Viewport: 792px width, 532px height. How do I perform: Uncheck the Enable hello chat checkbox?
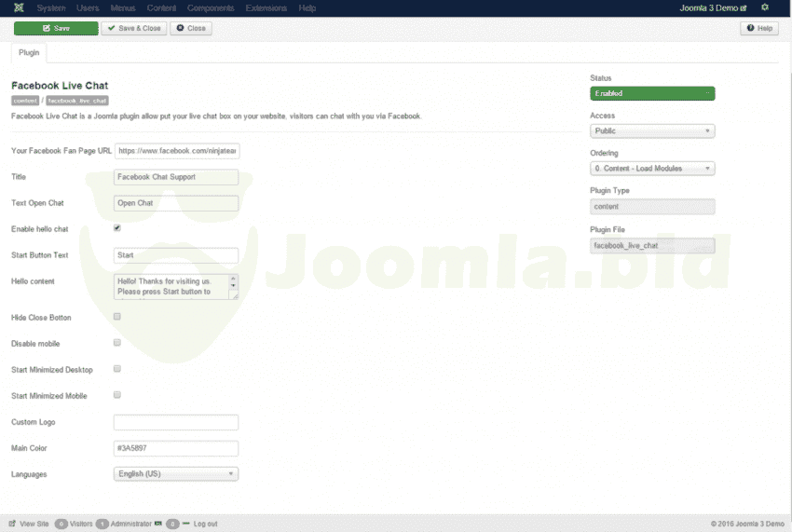[117, 227]
